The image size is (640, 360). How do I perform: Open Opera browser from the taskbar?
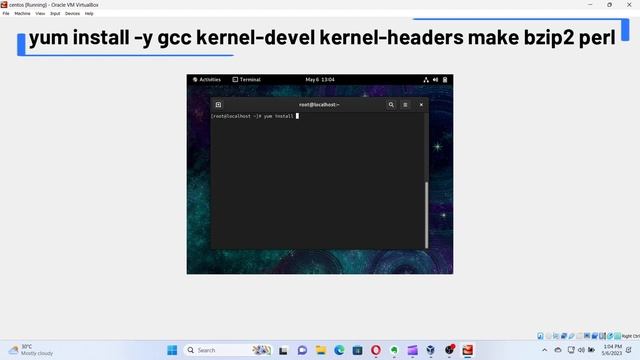(376, 350)
